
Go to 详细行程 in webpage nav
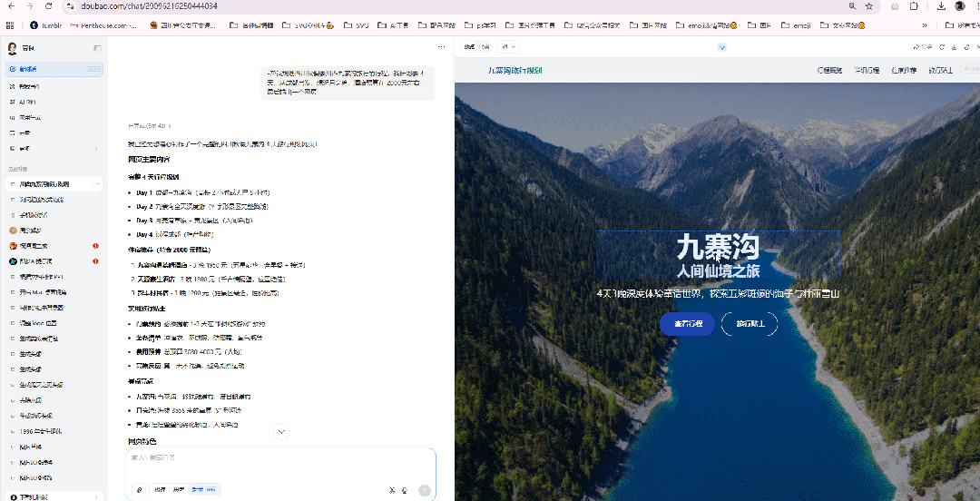tap(867, 70)
